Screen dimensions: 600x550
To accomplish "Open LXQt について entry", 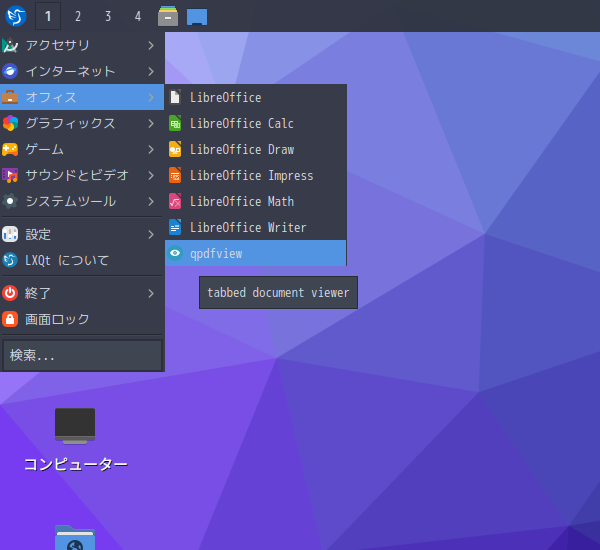I will point(82,260).
